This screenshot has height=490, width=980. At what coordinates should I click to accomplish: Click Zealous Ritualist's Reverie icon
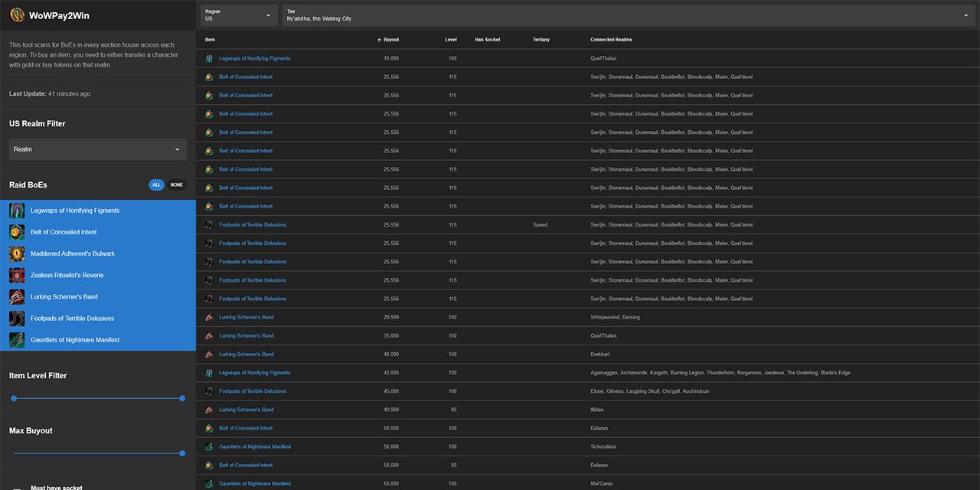[17, 275]
